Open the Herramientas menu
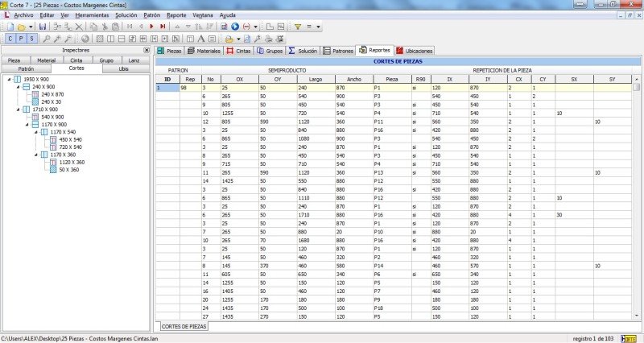644x343 pixels. [x=92, y=15]
